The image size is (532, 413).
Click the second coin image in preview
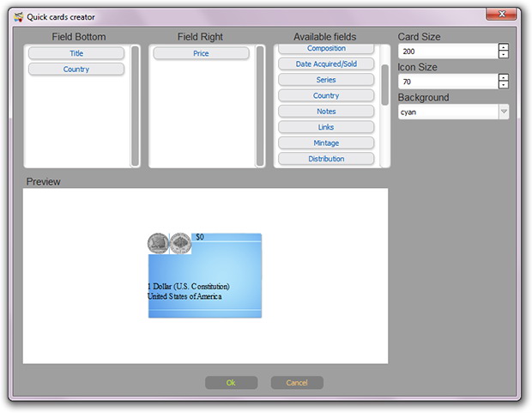click(x=180, y=243)
